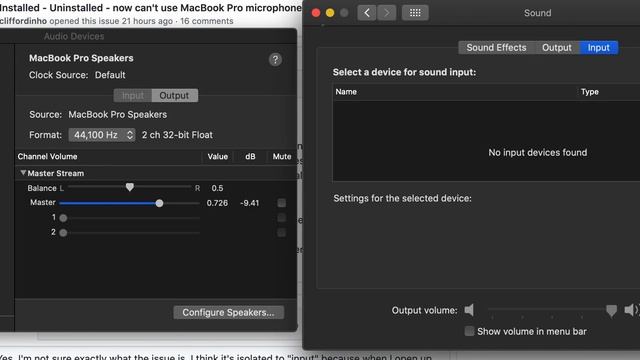Collapse the Master Stream section
Viewport: 640px width, 360px height.
point(23,173)
